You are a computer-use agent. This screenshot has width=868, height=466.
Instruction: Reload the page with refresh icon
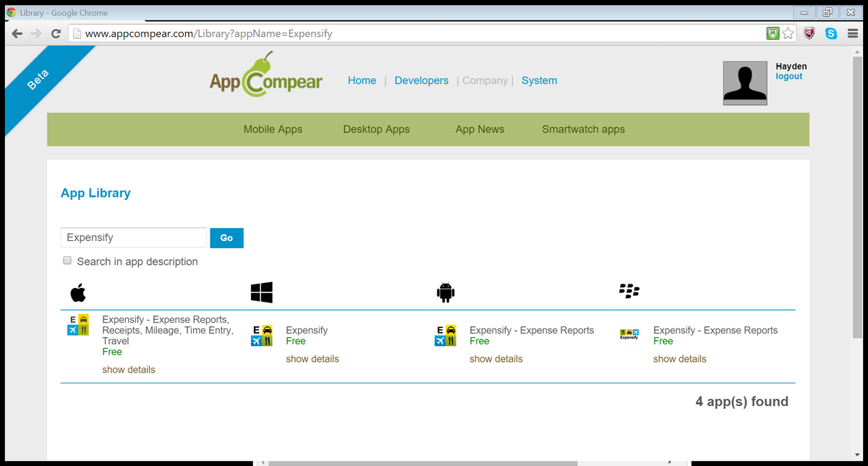click(56, 33)
